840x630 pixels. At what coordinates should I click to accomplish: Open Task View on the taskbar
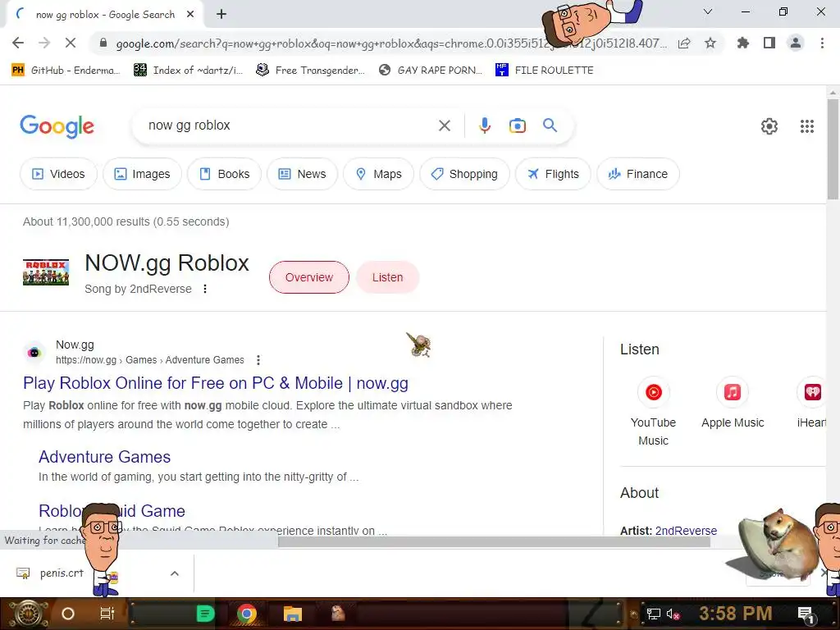(107, 614)
